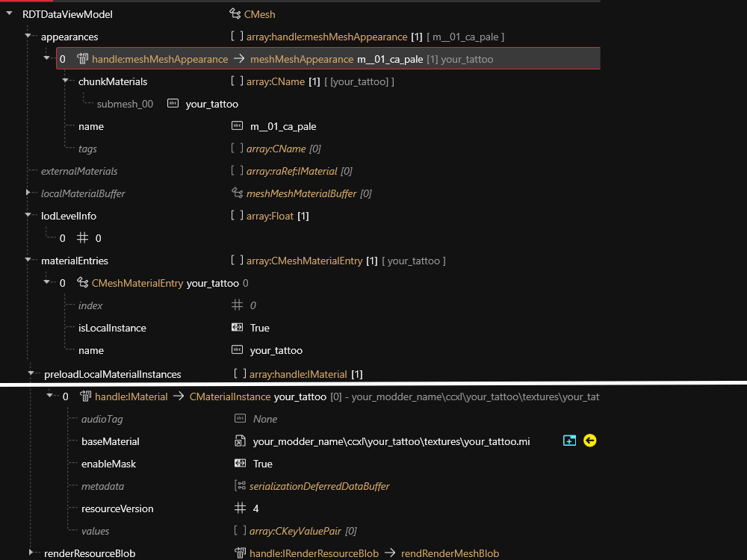
Task: Click the handle icon on the meshMeshAppearance row
Action: [x=83, y=59]
